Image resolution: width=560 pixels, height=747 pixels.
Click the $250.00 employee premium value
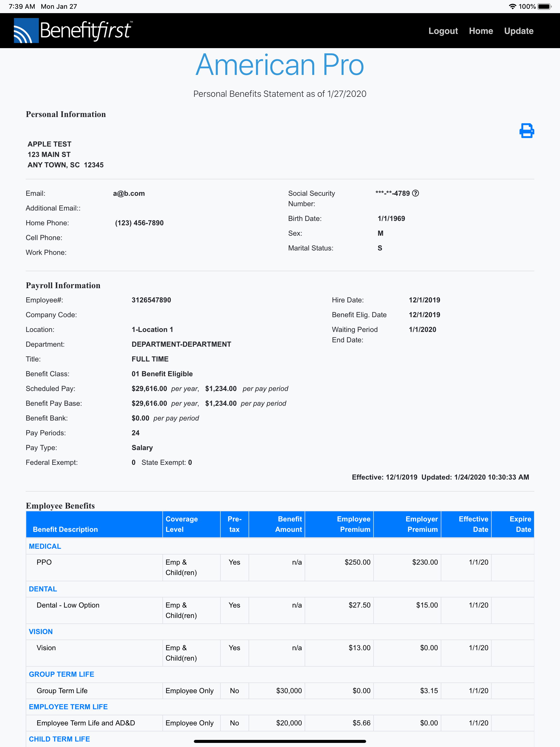coord(357,562)
